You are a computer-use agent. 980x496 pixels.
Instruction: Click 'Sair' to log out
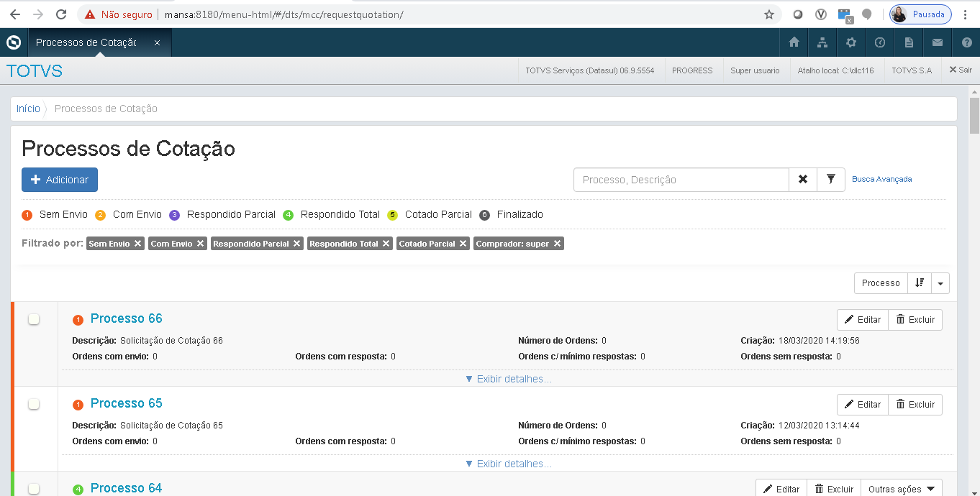point(961,70)
